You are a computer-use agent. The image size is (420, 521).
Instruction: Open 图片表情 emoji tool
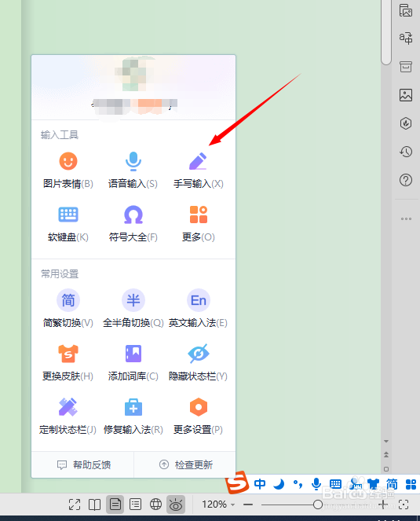[x=68, y=171]
